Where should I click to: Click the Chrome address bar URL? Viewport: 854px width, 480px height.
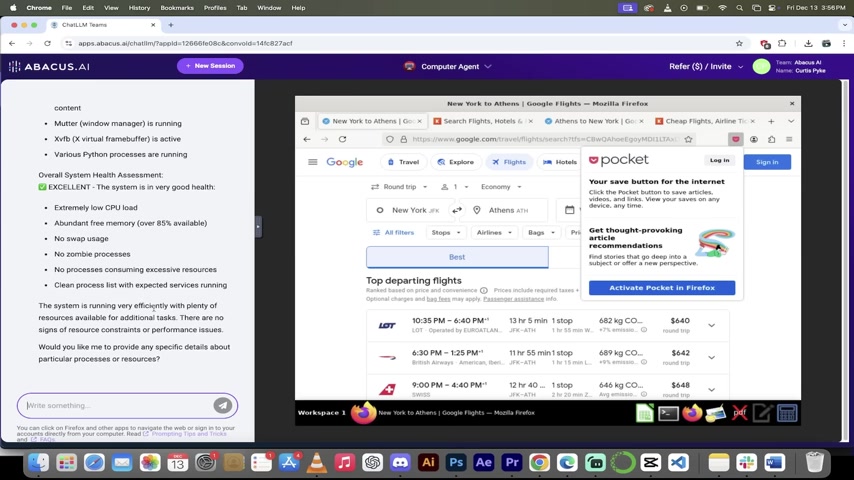click(x=185, y=43)
